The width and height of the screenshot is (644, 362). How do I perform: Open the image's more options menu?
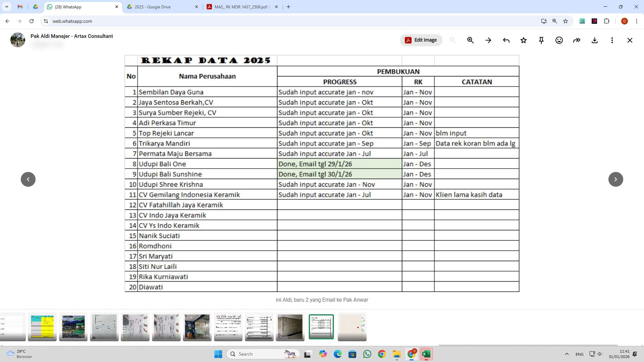(612, 40)
